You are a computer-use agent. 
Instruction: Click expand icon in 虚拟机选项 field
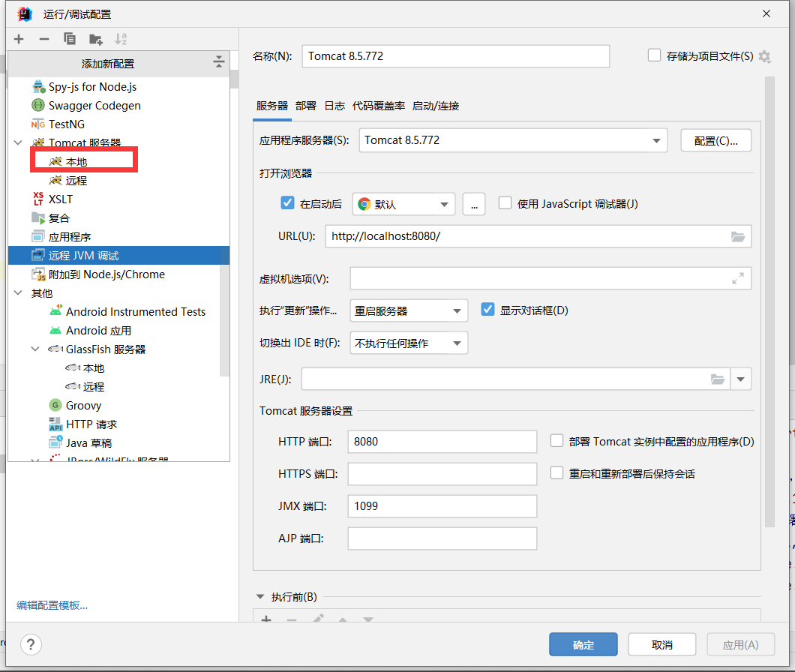tap(738, 278)
